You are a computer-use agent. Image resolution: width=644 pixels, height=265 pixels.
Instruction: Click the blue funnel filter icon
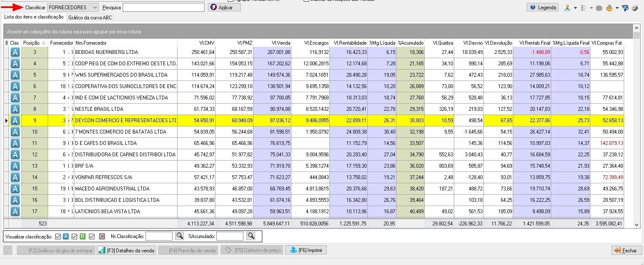(x=625, y=8)
